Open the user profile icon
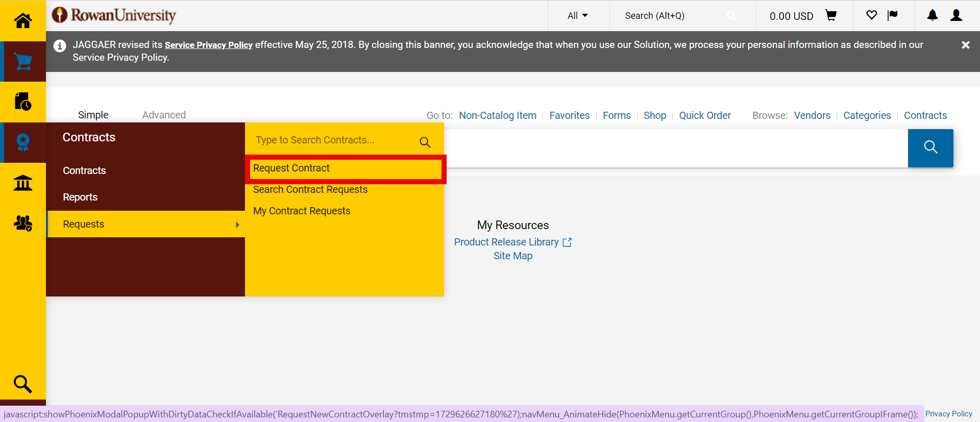The width and height of the screenshot is (980, 422). (957, 15)
